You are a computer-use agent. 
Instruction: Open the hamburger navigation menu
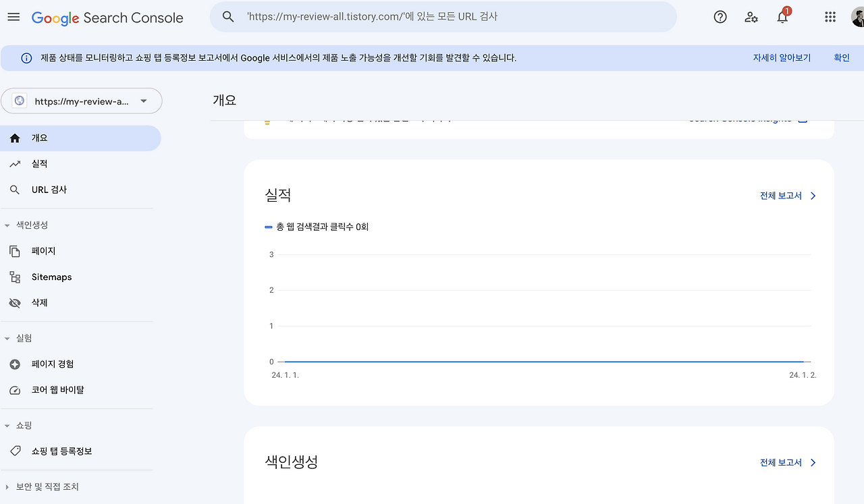pos(13,17)
